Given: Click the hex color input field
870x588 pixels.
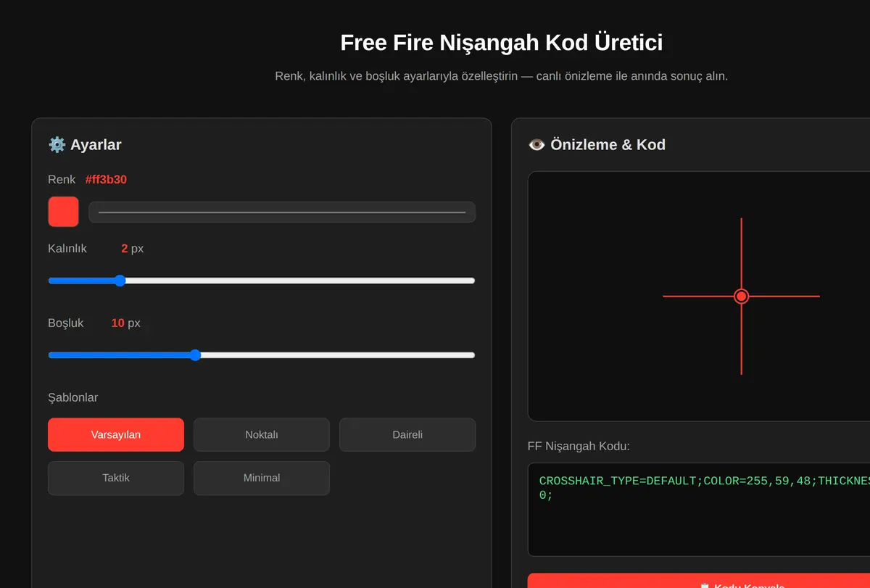Looking at the screenshot, I should 282,212.
